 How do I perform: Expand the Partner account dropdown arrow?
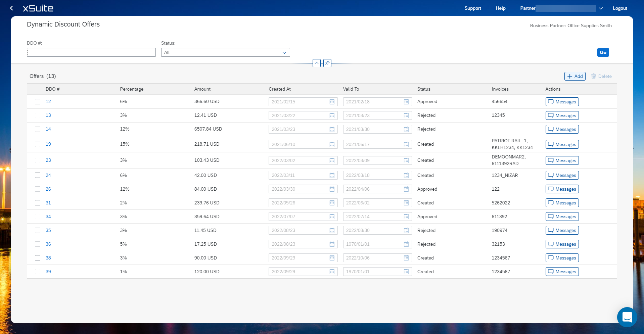[x=601, y=8]
